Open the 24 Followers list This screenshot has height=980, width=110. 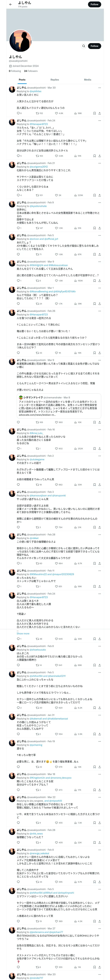point(31,71)
